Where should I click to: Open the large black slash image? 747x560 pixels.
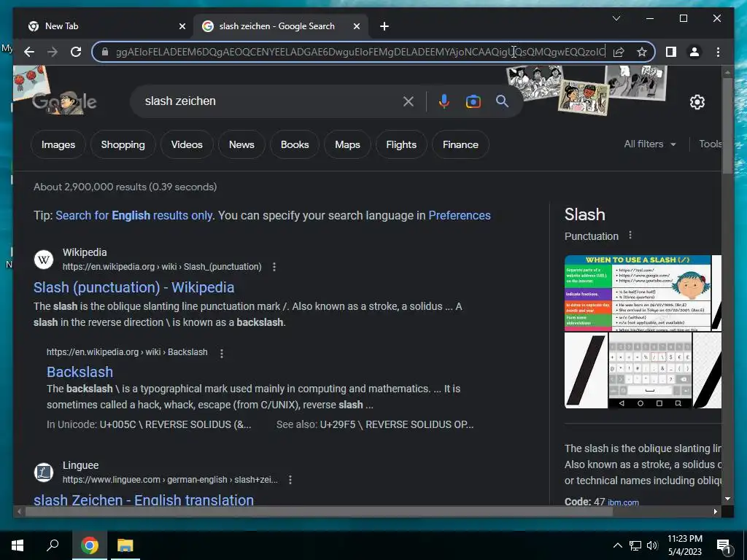[586, 370]
